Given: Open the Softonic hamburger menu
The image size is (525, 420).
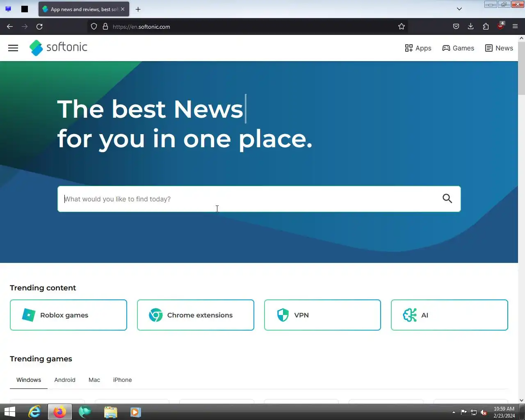Looking at the screenshot, I should coord(13,48).
